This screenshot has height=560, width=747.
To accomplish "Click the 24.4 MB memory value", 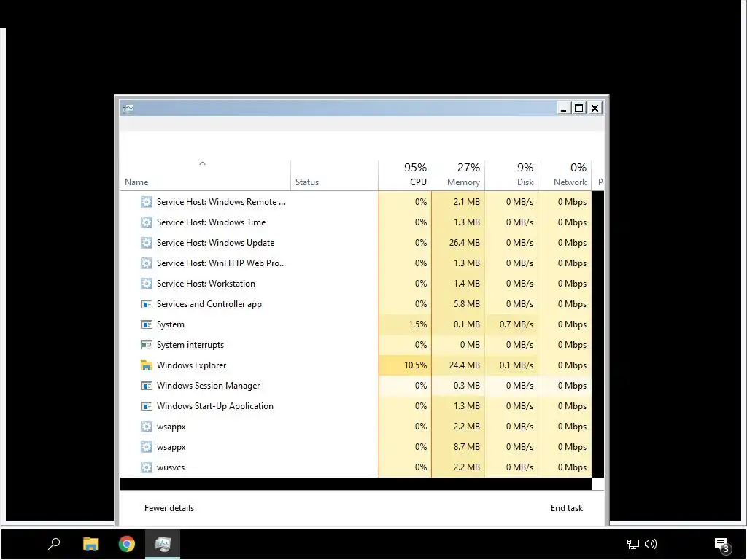I will tap(465, 365).
